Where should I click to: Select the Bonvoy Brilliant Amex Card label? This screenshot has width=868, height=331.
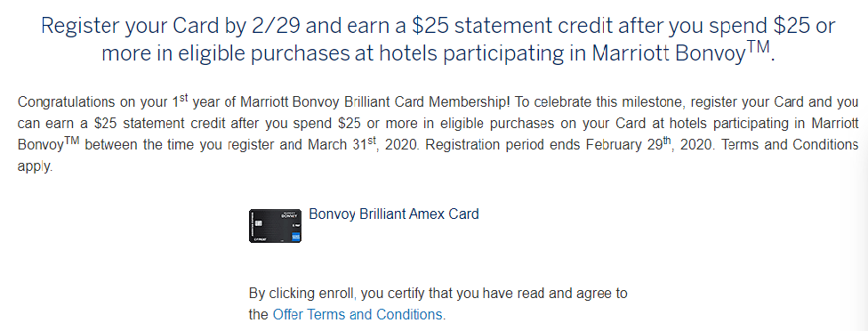pyautogui.click(x=394, y=214)
